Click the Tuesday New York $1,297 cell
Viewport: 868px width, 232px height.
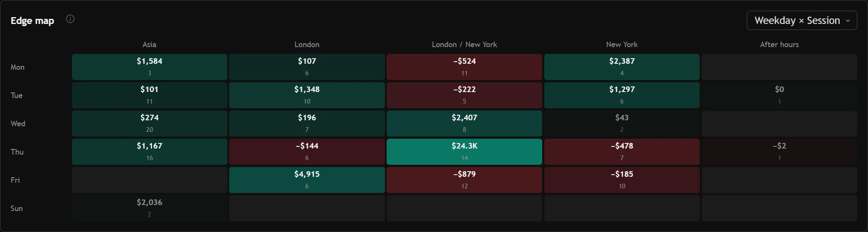622,95
